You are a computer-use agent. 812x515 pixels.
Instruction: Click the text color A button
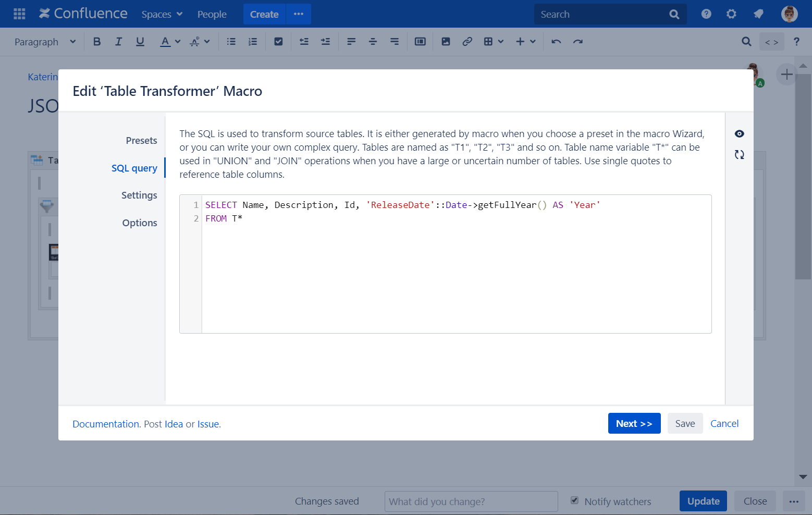pyautogui.click(x=165, y=42)
